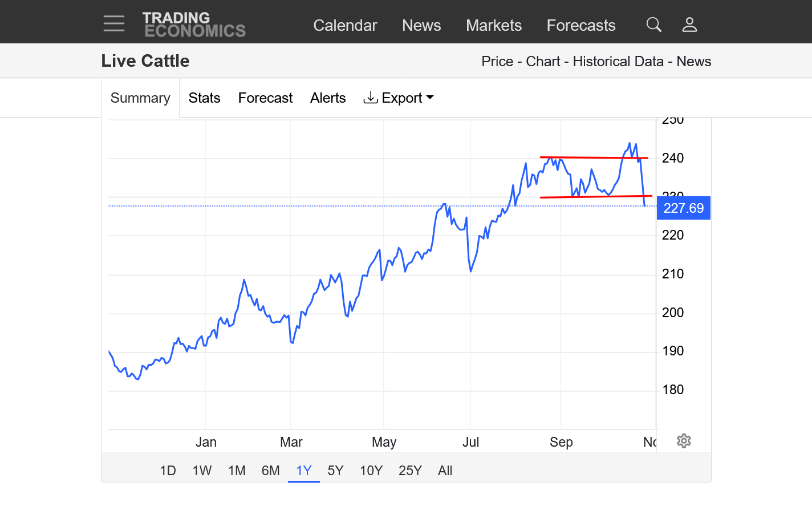Expand the Export dropdown
Image resolution: width=812 pixels, height=514 pixels.
click(399, 98)
